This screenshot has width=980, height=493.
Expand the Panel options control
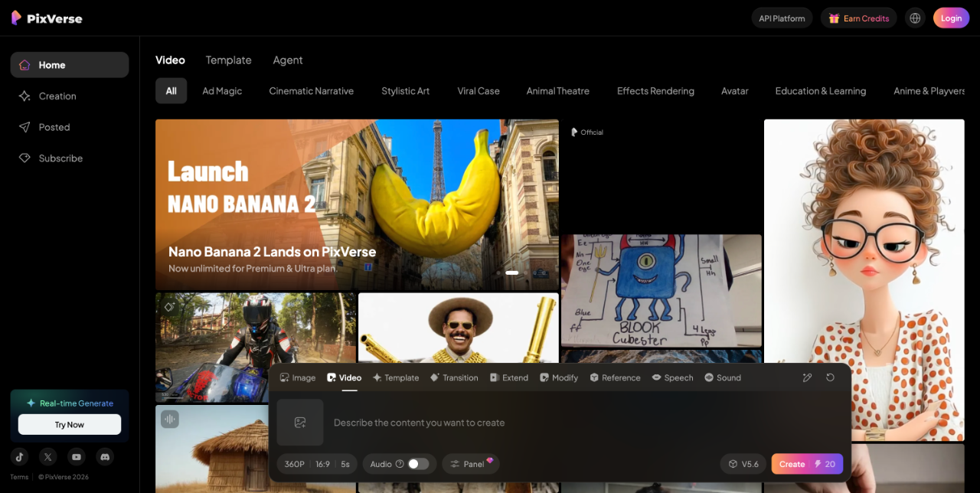[470, 464]
